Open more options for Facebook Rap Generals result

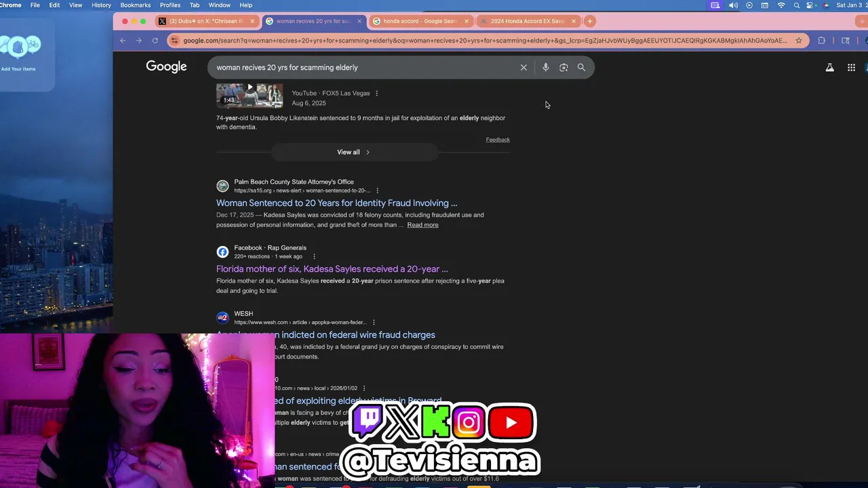(314, 257)
